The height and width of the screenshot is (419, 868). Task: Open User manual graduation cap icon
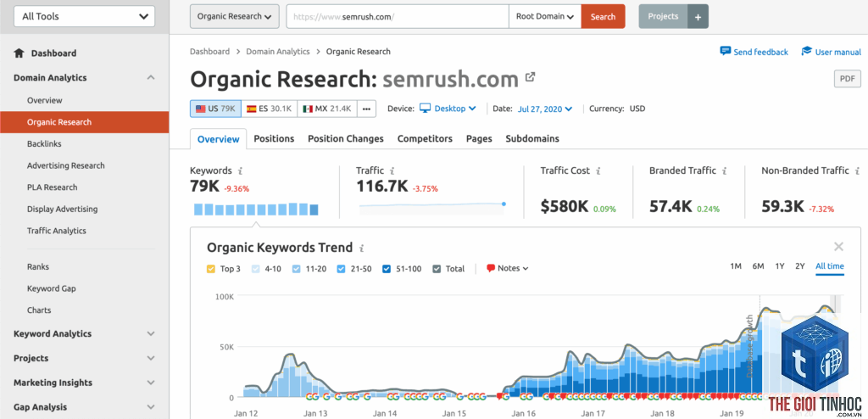(807, 51)
